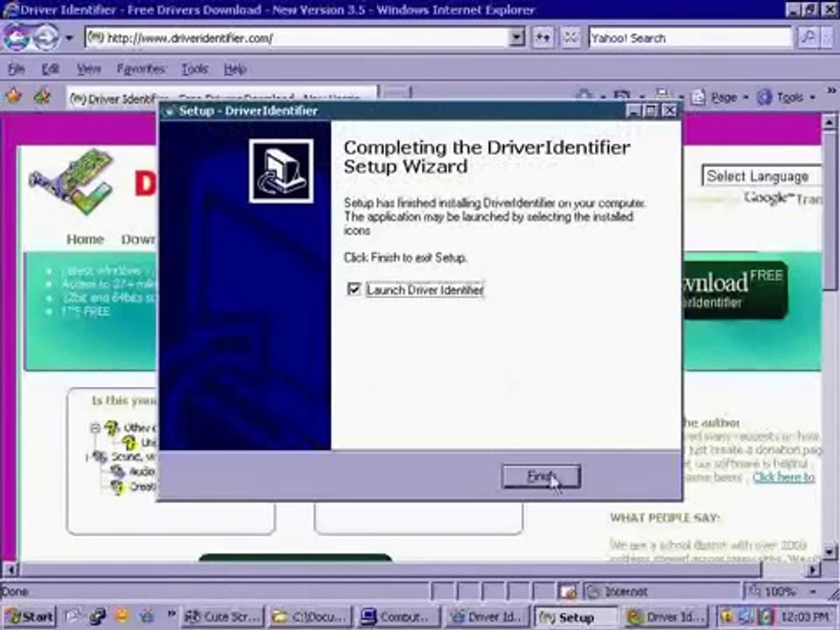
Task: Click the Stop loading button
Action: [570, 38]
